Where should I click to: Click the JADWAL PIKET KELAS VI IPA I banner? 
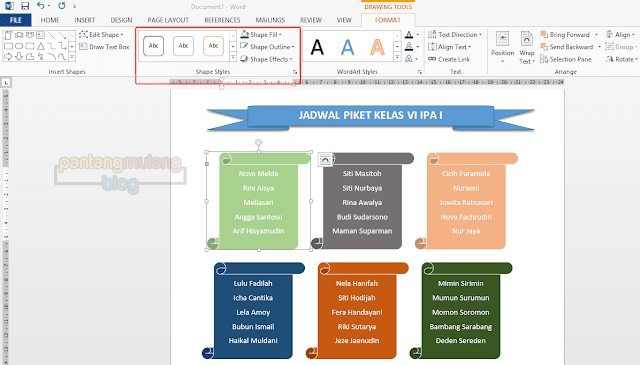[371, 116]
